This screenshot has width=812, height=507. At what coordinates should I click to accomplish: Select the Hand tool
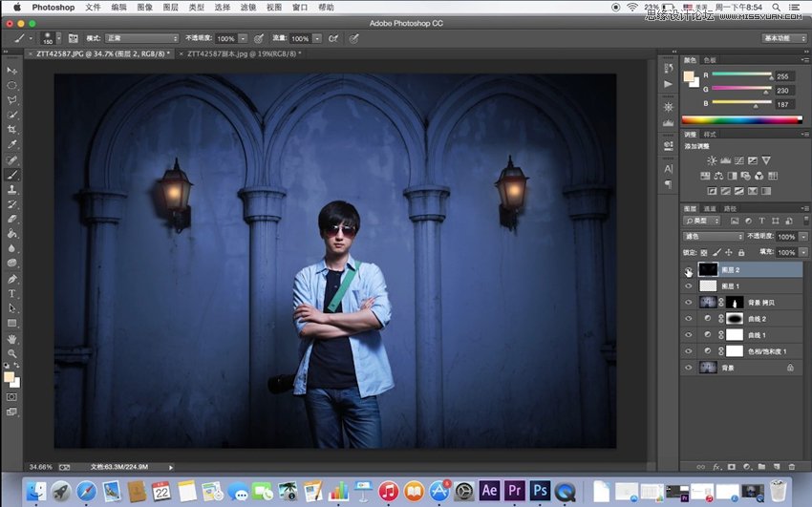[x=11, y=339]
